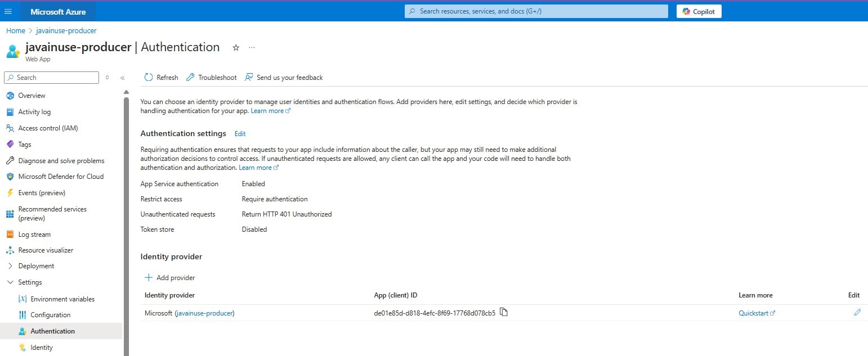Open the Azure portal hamburger menu
The width and height of the screenshot is (868, 356).
(8, 11)
